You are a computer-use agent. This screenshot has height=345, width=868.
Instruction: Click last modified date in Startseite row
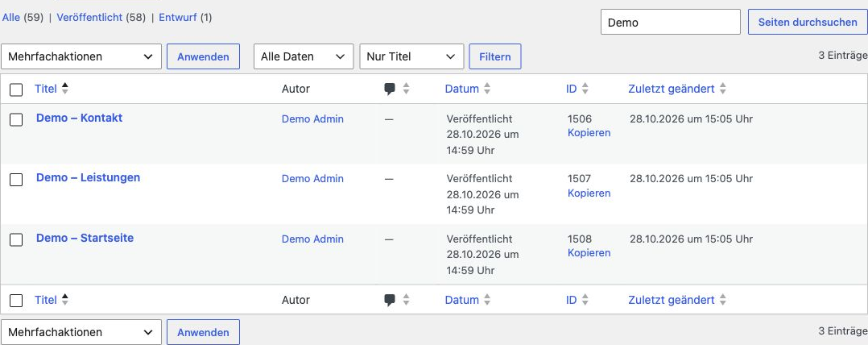tap(692, 239)
